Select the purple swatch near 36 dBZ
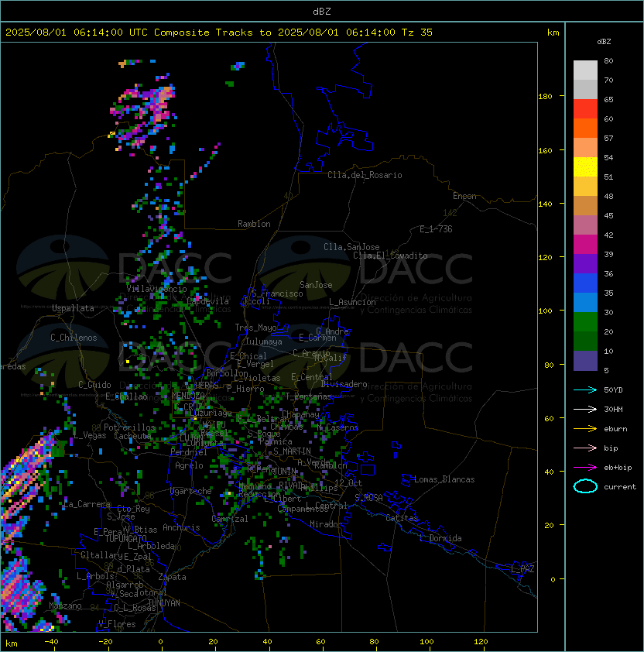This screenshot has width=644, height=652. pyautogui.click(x=585, y=264)
